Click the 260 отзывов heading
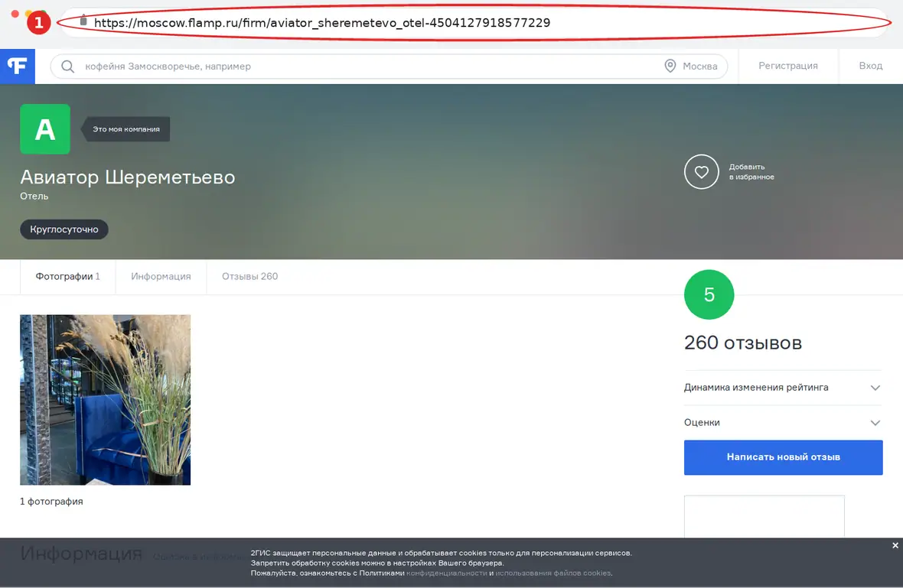The width and height of the screenshot is (903, 588). click(743, 343)
